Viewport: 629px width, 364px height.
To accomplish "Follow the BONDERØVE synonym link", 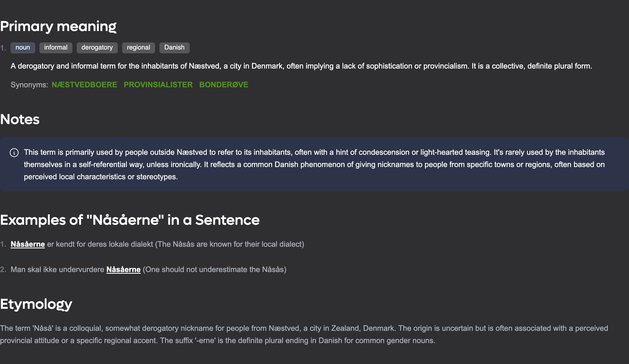I will click(224, 85).
